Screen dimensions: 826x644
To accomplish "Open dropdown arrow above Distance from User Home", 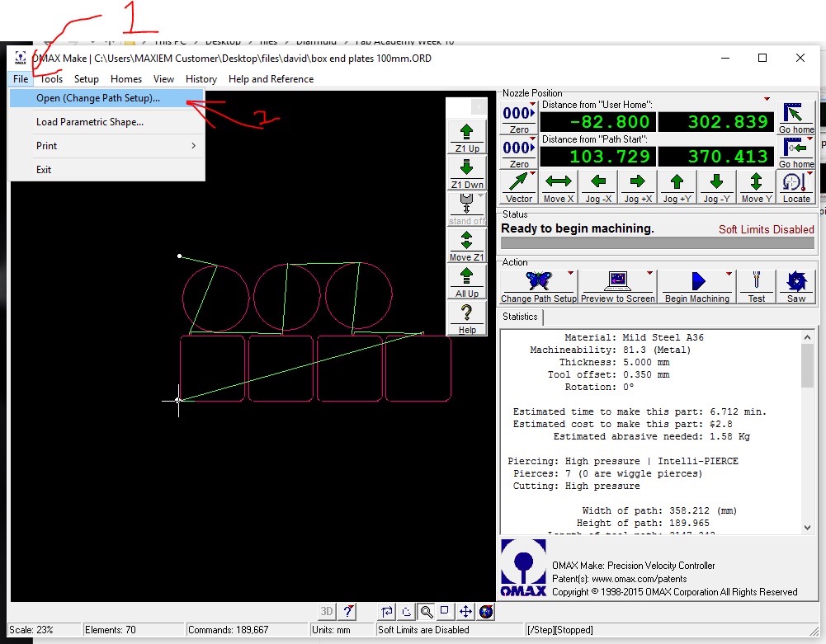I will click(767, 99).
